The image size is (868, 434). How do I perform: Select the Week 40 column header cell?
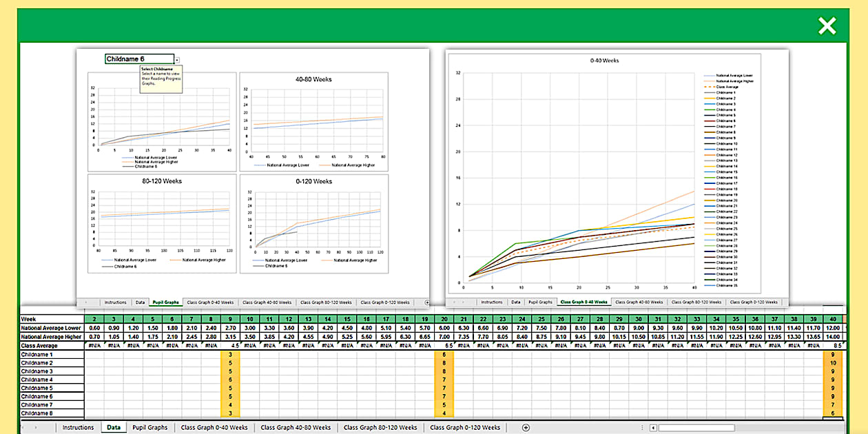pos(834,320)
